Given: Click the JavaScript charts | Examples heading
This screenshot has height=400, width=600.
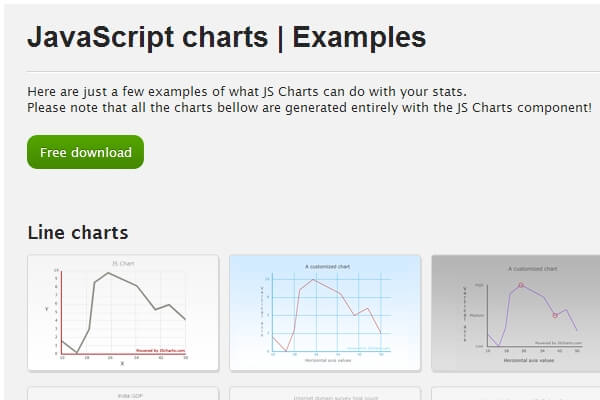Looking at the screenshot, I should click(x=226, y=38).
